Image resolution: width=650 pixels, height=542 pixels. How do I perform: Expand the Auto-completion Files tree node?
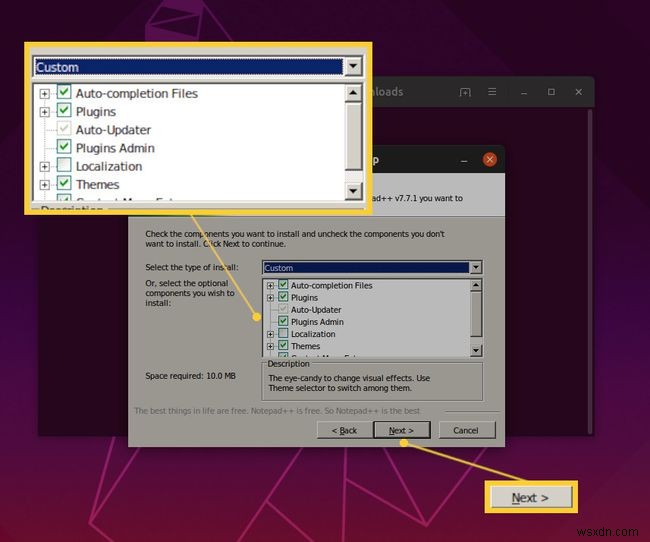point(270,286)
